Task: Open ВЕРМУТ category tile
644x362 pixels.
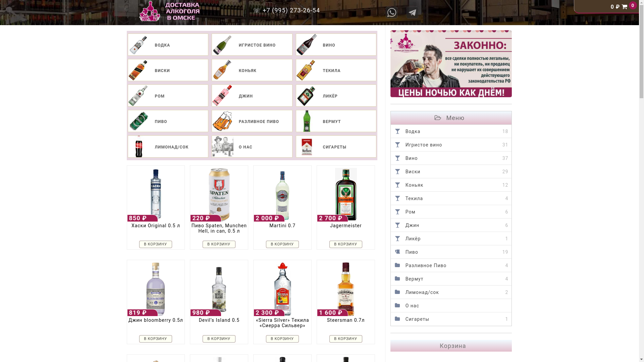Action: click(x=336, y=121)
